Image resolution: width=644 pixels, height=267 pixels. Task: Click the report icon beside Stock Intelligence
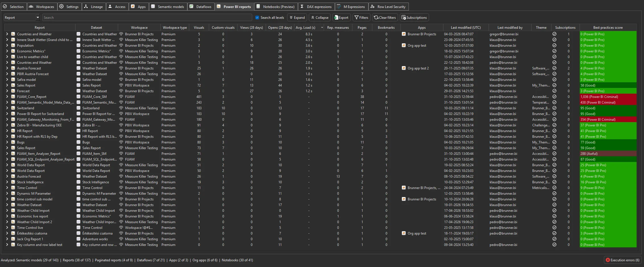pyautogui.click(x=13, y=182)
